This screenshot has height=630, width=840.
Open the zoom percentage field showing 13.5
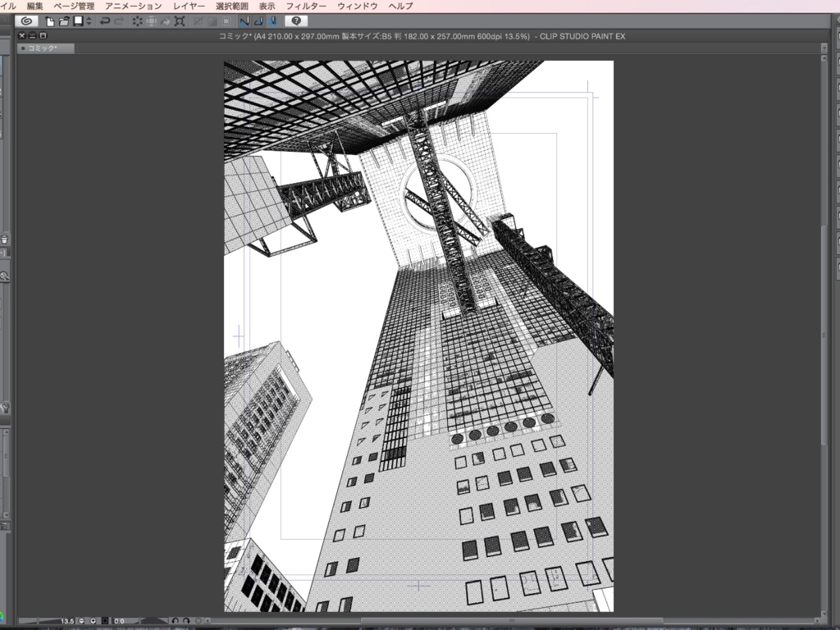click(x=67, y=621)
